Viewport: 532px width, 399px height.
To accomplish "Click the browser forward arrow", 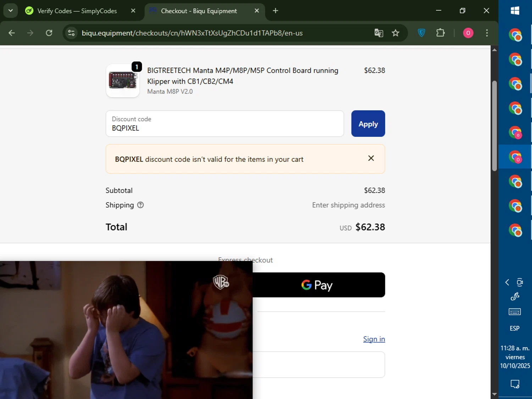I will click(30, 33).
